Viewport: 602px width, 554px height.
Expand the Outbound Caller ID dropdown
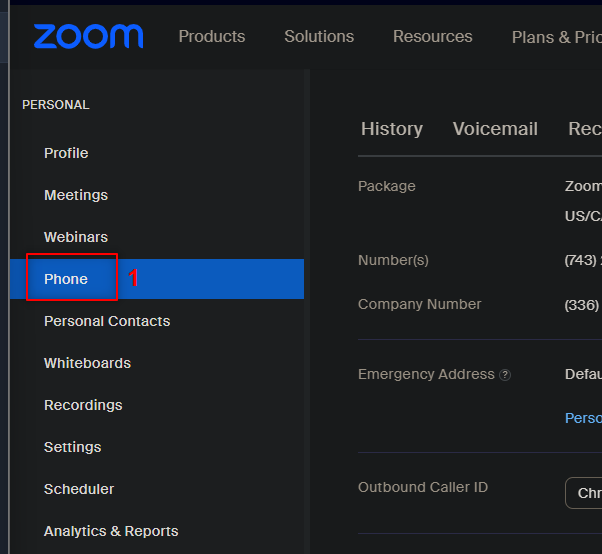[x=584, y=493]
